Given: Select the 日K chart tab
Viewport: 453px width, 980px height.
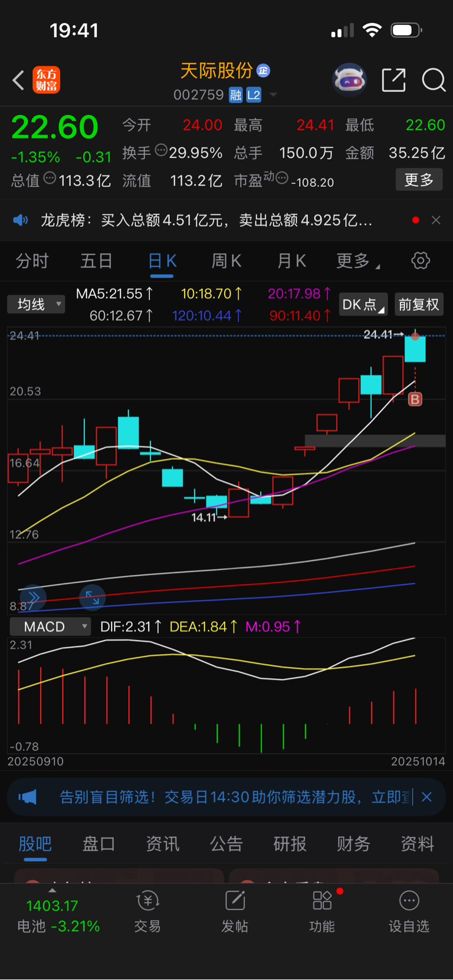Looking at the screenshot, I should [162, 261].
